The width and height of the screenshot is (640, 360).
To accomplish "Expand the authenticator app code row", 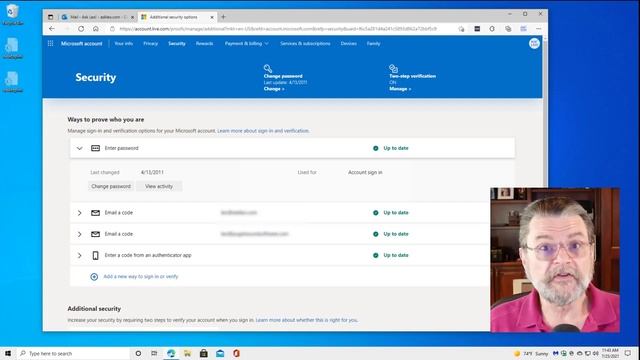I will point(80,256).
